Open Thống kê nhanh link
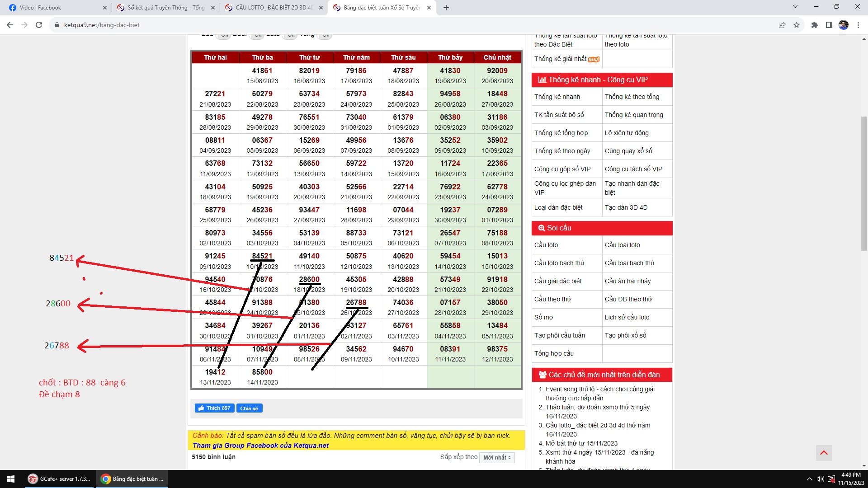The width and height of the screenshot is (868, 488). (557, 97)
